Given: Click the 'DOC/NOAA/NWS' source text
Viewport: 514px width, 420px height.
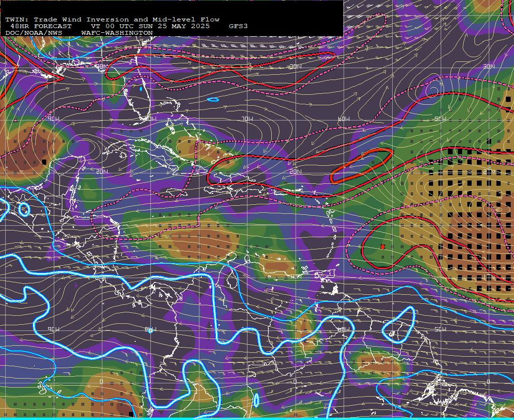Looking at the screenshot, I should coord(34,33).
